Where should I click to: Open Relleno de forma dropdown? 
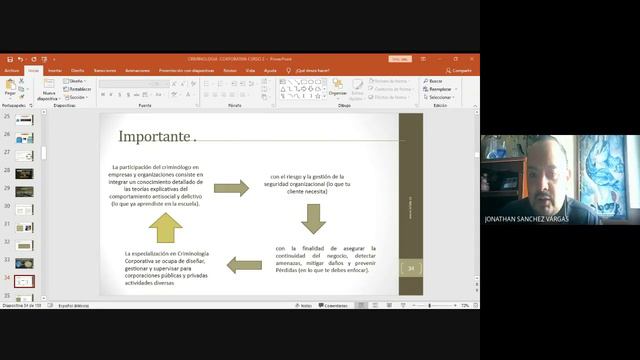click(x=389, y=81)
